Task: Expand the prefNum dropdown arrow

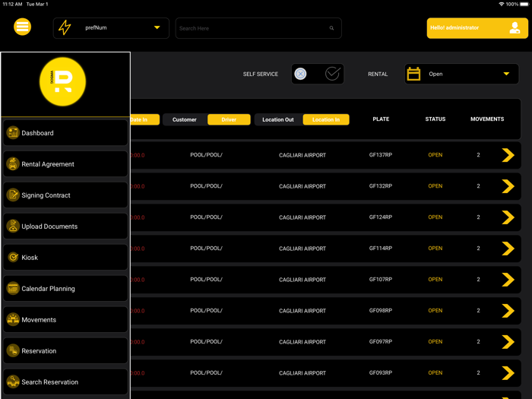Action: click(x=157, y=27)
